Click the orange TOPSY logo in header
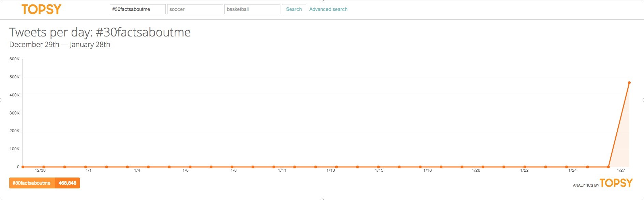 [41, 9]
